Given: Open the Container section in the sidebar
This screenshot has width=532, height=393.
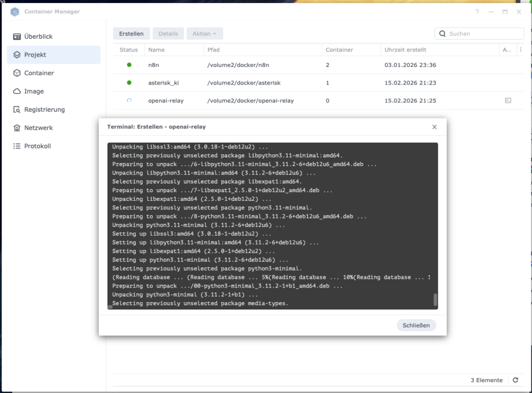Looking at the screenshot, I should 39,73.
